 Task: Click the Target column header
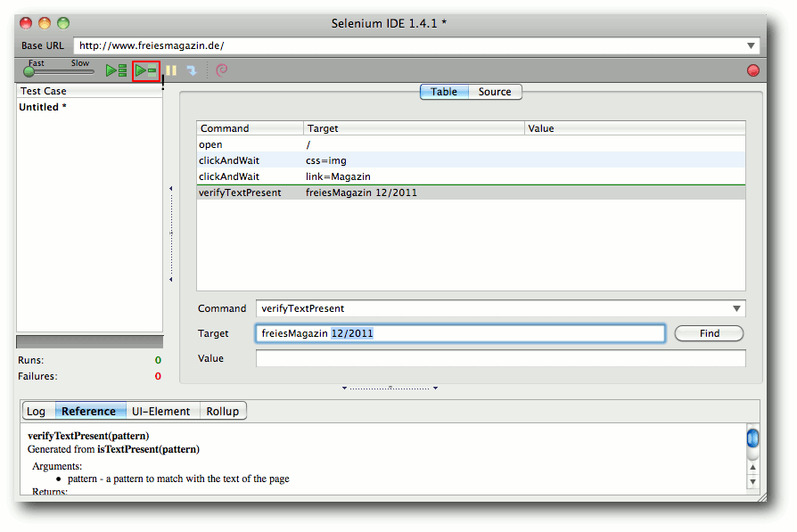pyautogui.click(x=414, y=128)
